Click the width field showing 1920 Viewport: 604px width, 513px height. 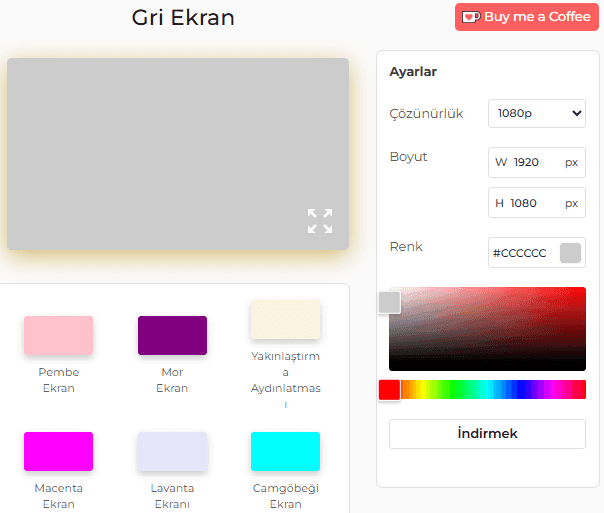click(x=537, y=163)
